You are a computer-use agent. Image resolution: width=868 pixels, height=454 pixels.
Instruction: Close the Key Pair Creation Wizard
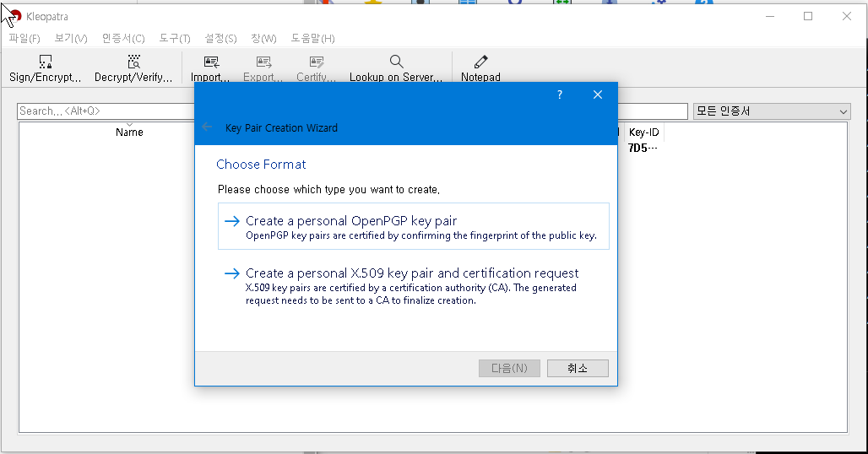coord(597,95)
